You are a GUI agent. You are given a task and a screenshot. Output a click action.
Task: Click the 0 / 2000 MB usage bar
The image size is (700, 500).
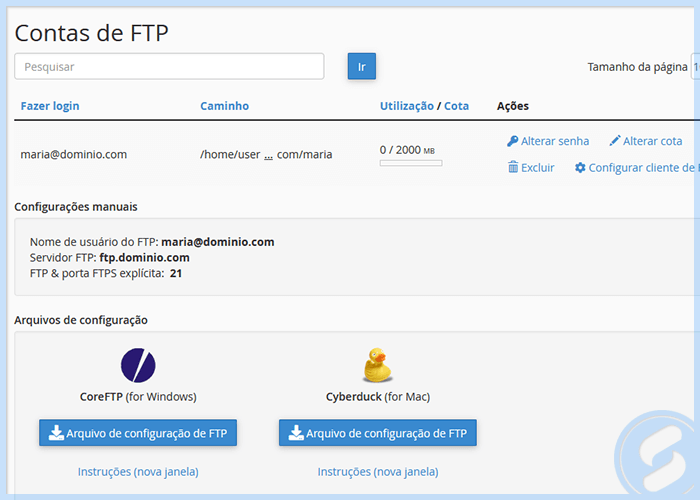[x=411, y=163]
